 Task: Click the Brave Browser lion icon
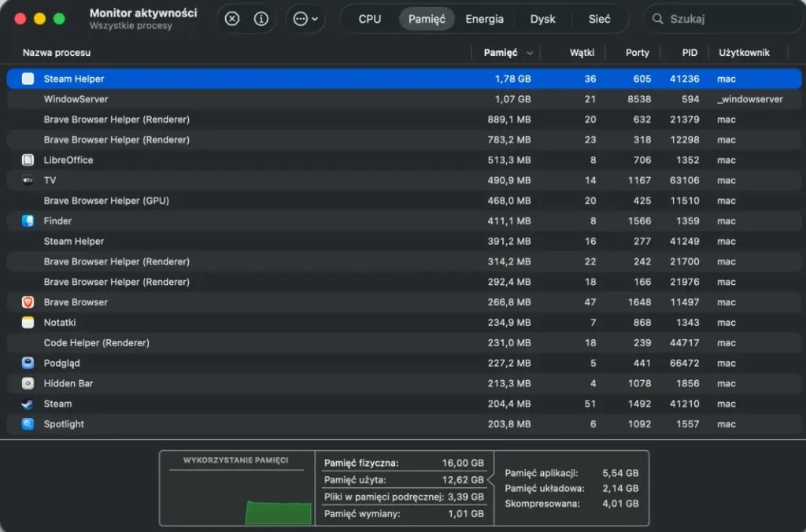(28, 301)
